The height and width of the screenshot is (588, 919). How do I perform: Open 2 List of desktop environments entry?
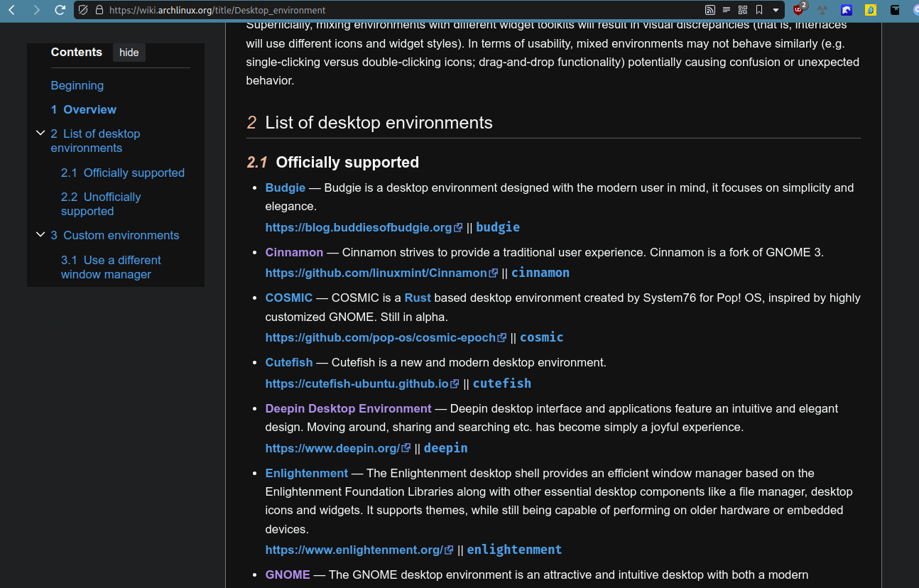coord(95,141)
